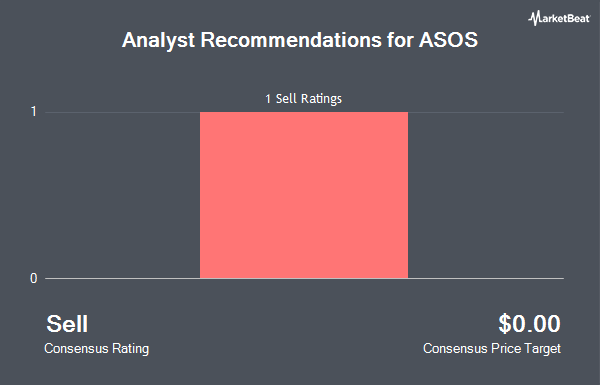Click the '$0.00' price target value
This screenshot has height=385, width=600.
pyautogui.click(x=529, y=324)
